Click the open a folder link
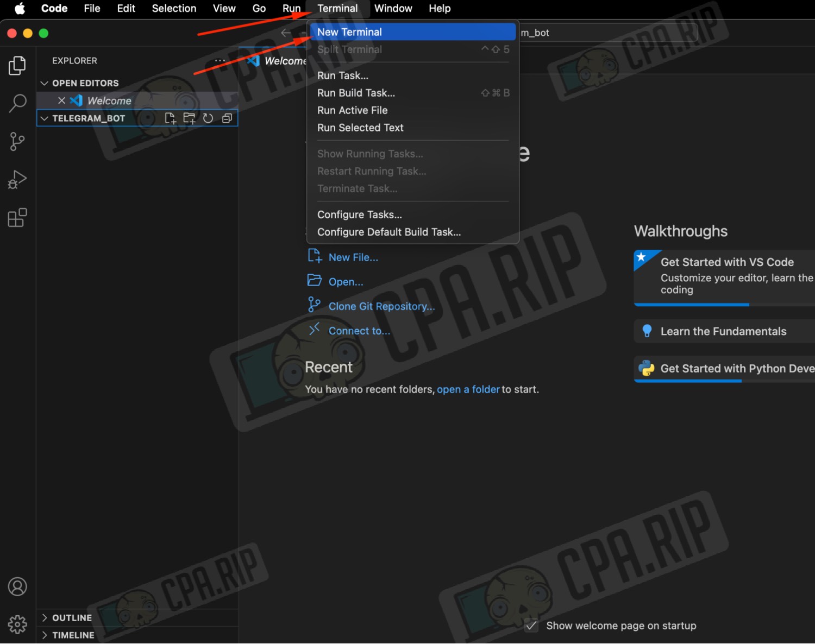Screen dimensions: 815x644 point(468,389)
